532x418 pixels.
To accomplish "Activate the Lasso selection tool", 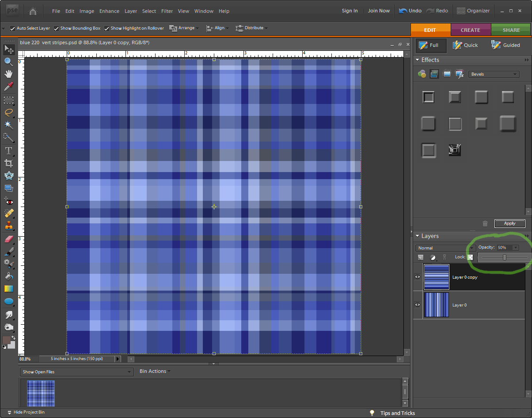I will pos(8,112).
